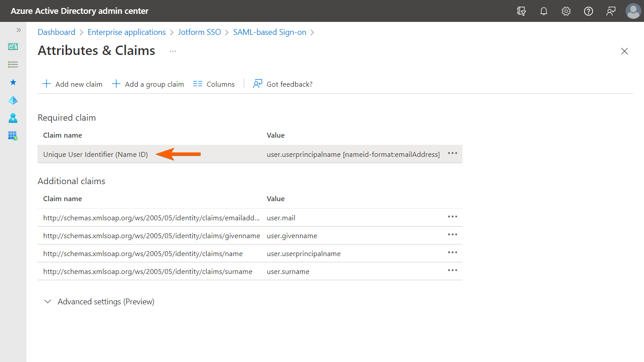The height and width of the screenshot is (362, 644).
Task: Open the ellipsis menu for the surname claim
Action: [453, 270]
